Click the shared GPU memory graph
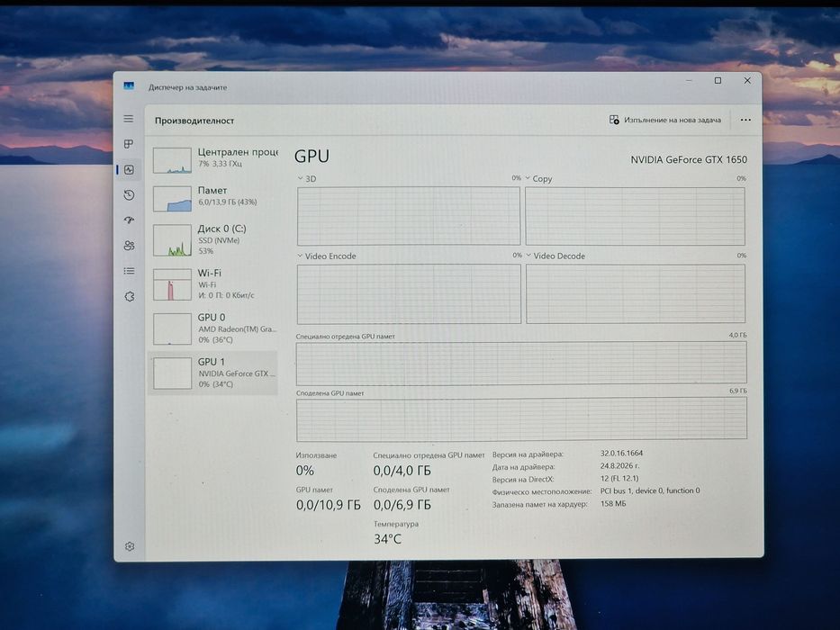This screenshot has width=840, height=630. [521, 419]
